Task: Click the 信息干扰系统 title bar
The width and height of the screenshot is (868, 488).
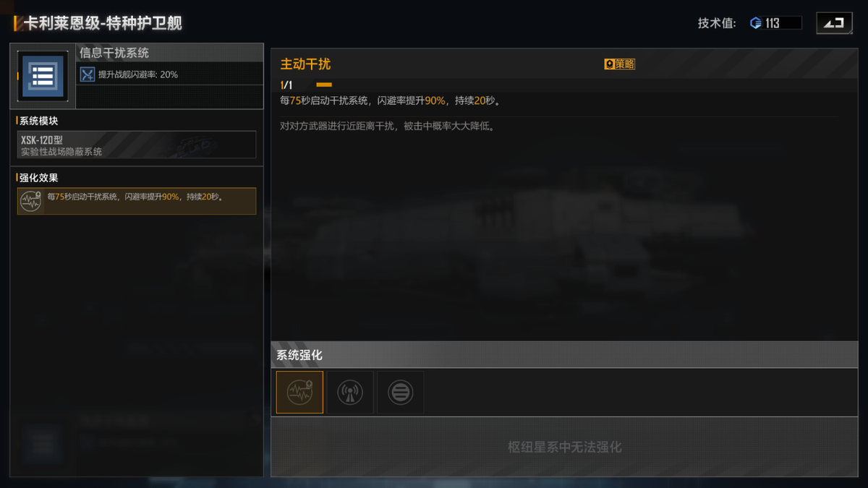Action: click(170, 53)
